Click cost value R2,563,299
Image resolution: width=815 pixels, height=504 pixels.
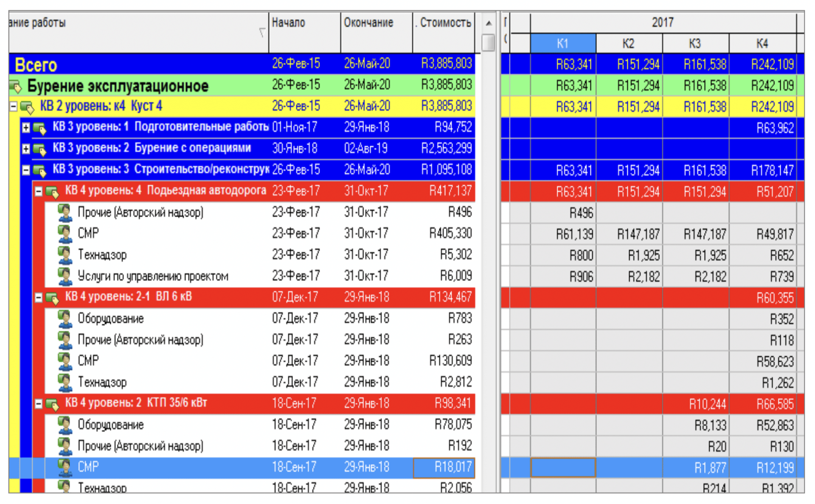(x=447, y=148)
